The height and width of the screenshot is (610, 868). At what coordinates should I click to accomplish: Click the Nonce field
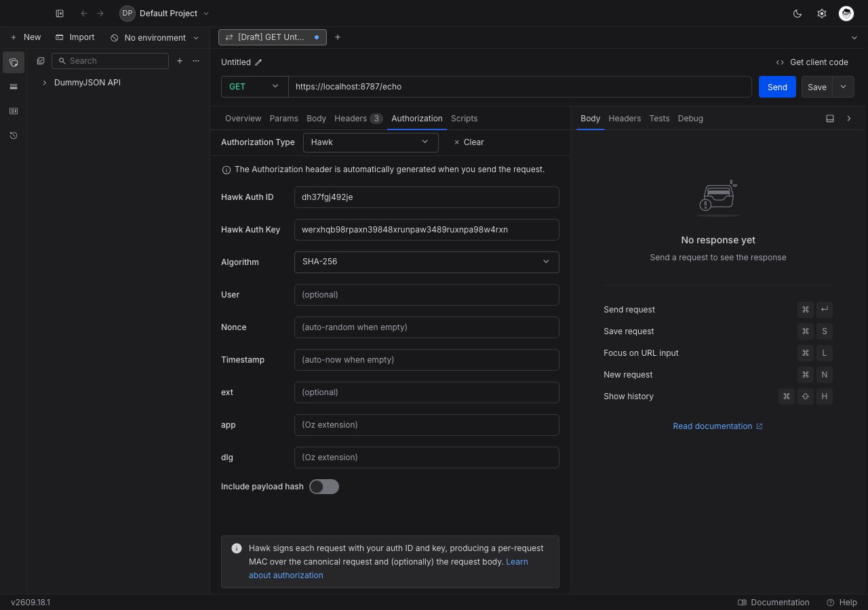point(427,327)
